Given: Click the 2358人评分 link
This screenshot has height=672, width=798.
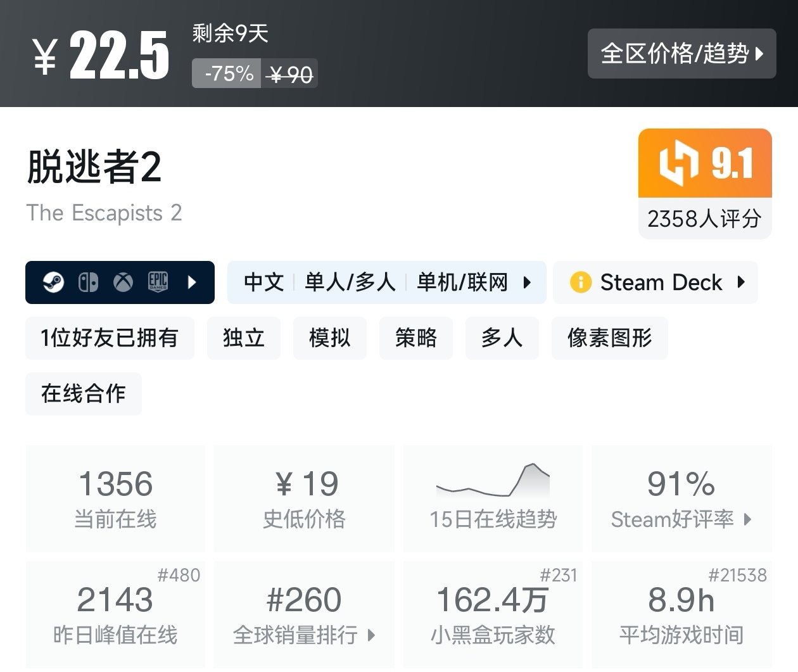Looking at the screenshot, I should tap(704, 219).
